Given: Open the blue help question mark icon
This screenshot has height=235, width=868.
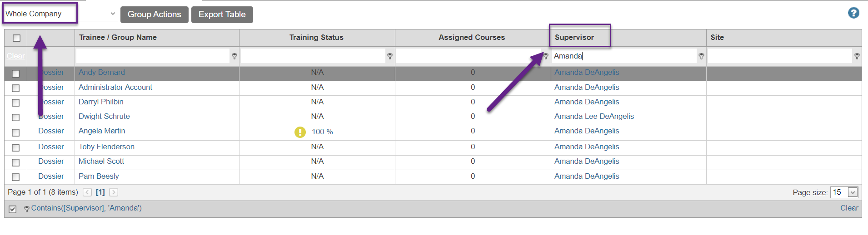Looking at the screenshot, I should (853, 13).
